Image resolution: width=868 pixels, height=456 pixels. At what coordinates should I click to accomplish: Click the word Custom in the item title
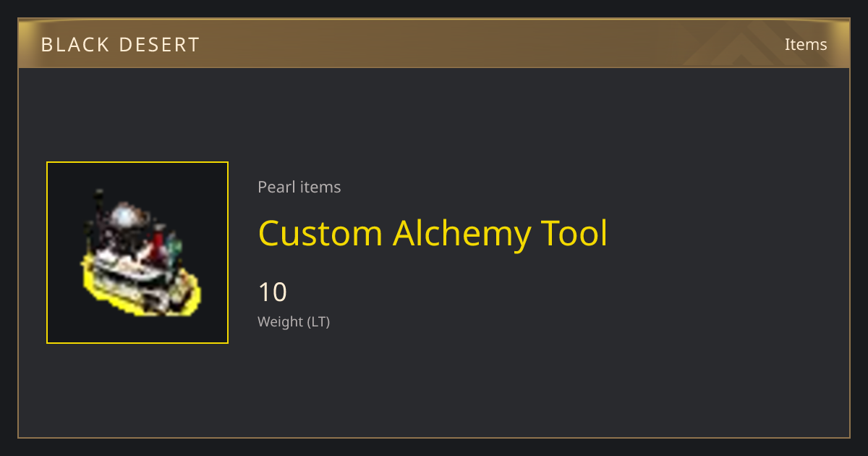(x=320, y=233)
